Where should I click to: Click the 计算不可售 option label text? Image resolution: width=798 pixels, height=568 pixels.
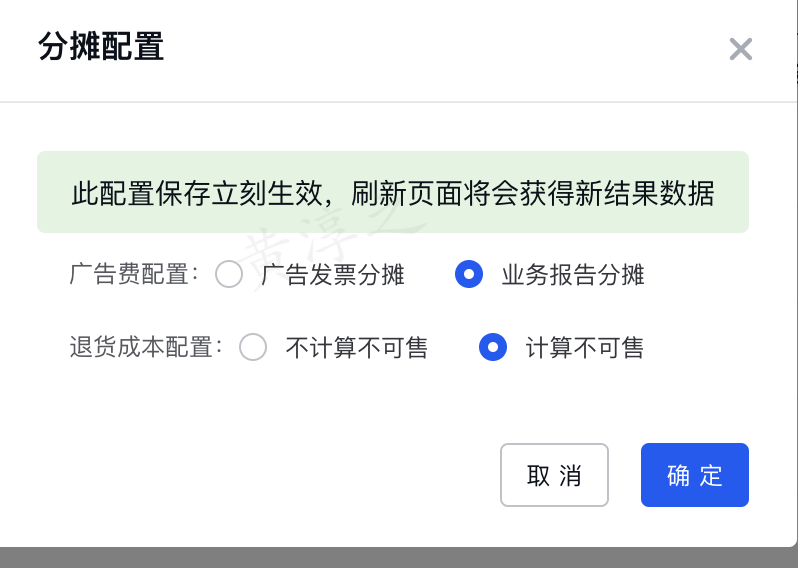[x=585, y=347]
